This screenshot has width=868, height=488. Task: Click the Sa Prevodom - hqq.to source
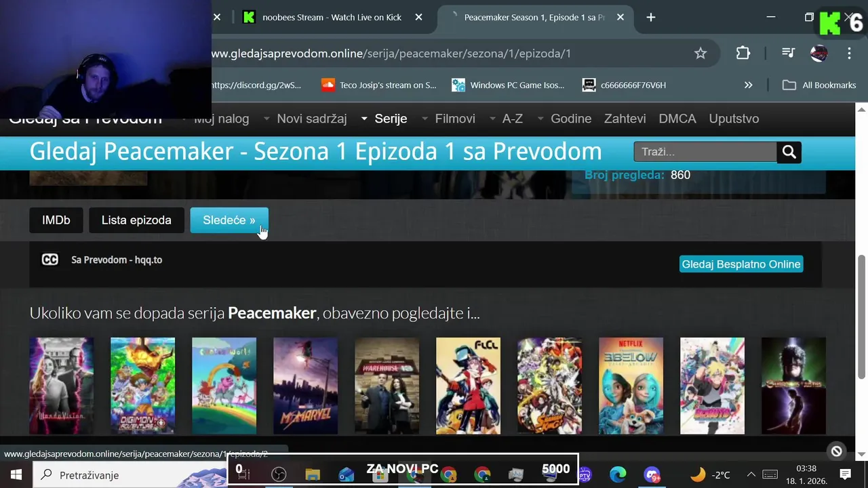point(117,260)
